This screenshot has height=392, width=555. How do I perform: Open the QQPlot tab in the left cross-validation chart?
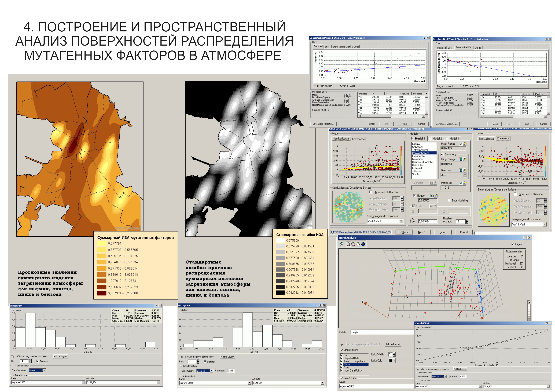[x=355, y=47]
